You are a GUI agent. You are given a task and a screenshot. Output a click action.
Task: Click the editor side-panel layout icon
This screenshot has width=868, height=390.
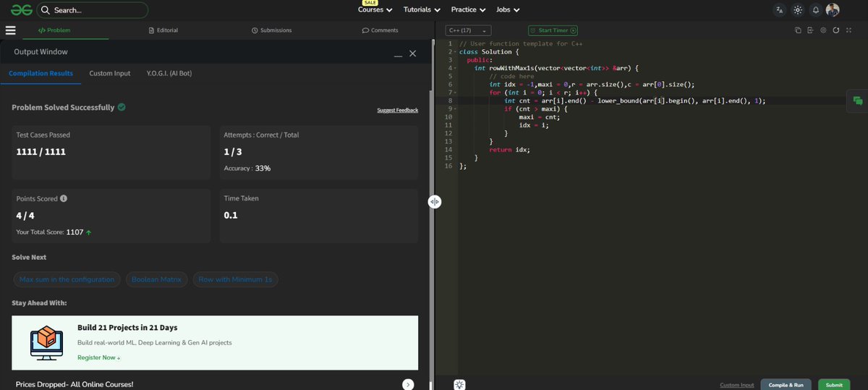(810, 30)
